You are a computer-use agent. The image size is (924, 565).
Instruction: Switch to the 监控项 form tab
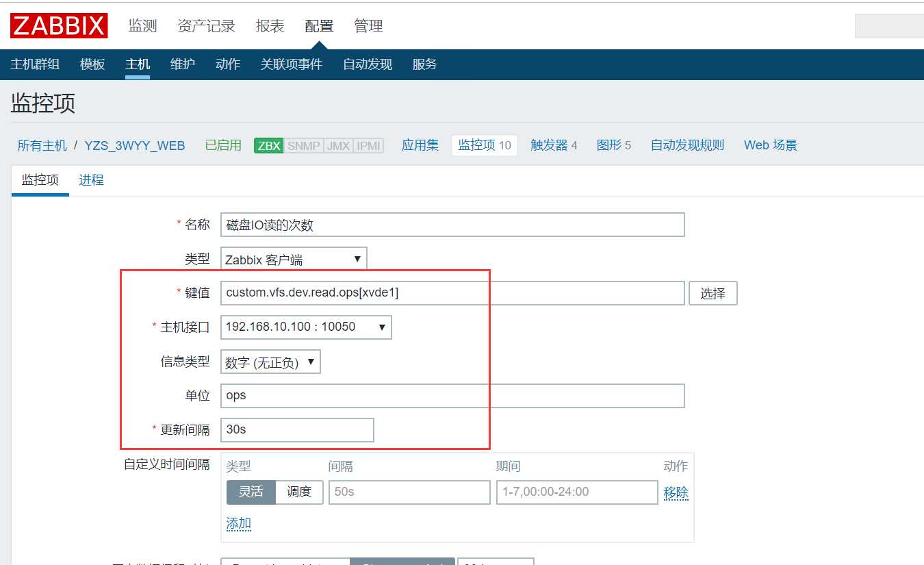pos(40,180)
